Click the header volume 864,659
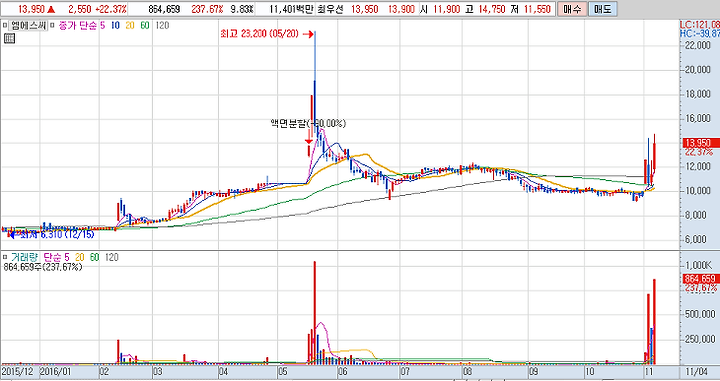Viewport: 720px width, 381px height. 164,9
